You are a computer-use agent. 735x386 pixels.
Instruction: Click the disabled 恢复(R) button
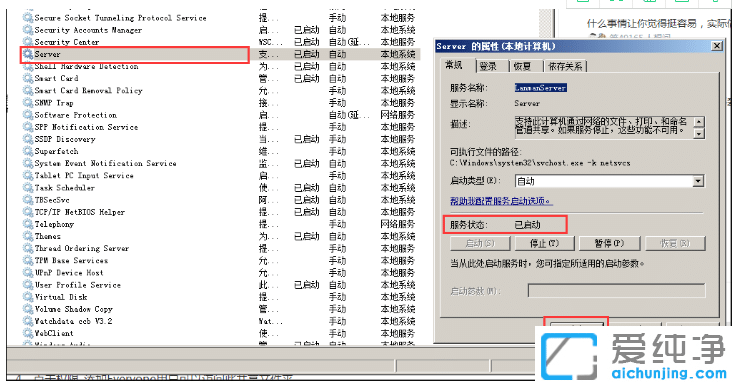(x=675, y=243)
